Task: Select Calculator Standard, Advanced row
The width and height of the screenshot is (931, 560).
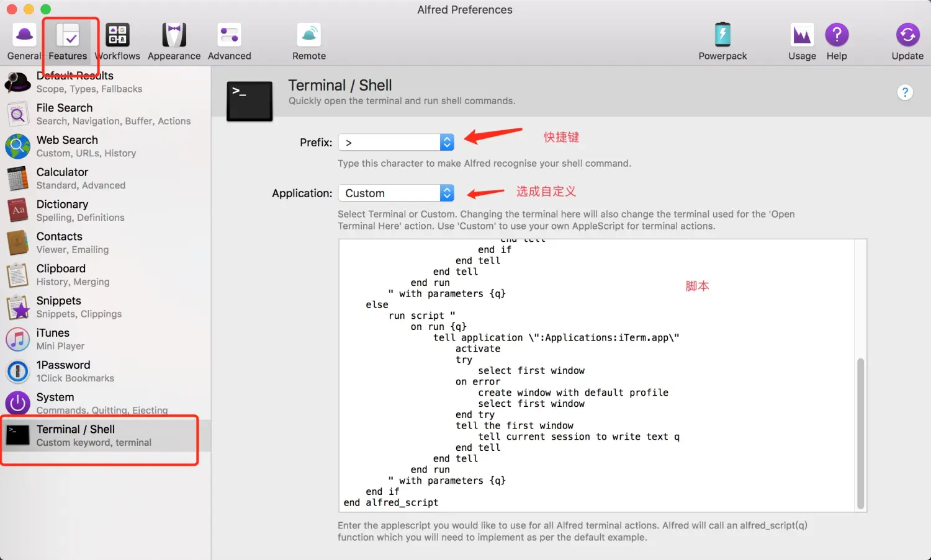Action: (x=106, y=179)
